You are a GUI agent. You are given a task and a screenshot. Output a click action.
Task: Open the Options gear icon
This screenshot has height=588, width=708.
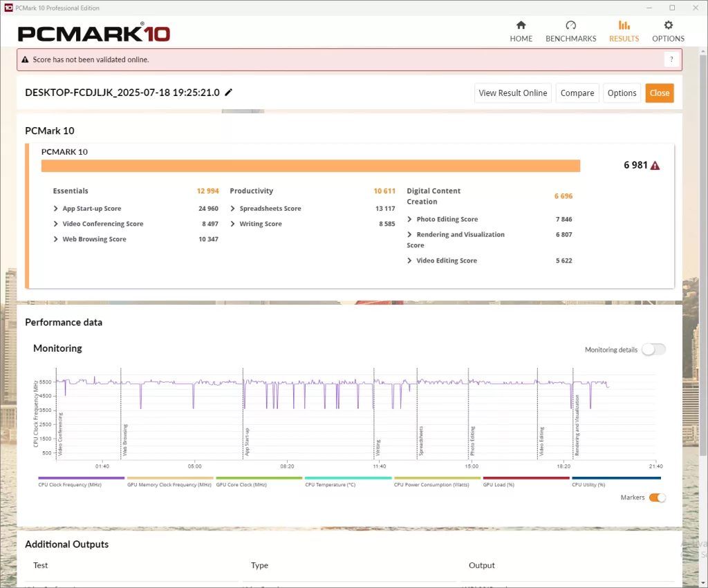669,25
